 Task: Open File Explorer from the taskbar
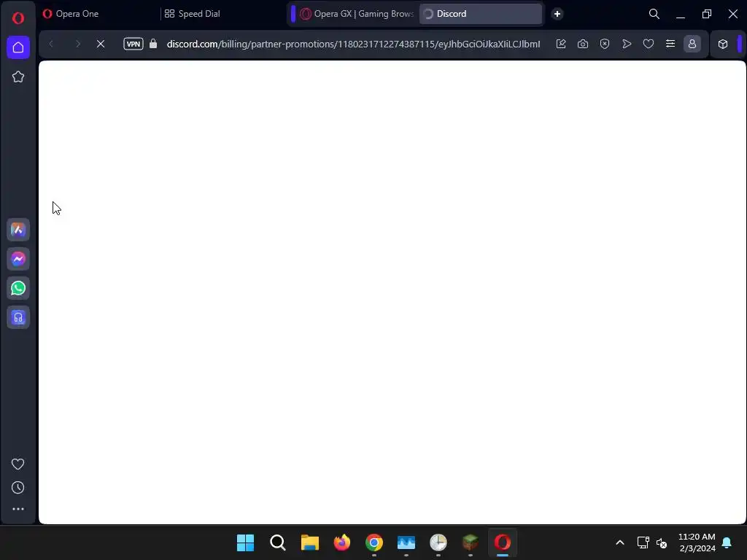click(309, 542)
